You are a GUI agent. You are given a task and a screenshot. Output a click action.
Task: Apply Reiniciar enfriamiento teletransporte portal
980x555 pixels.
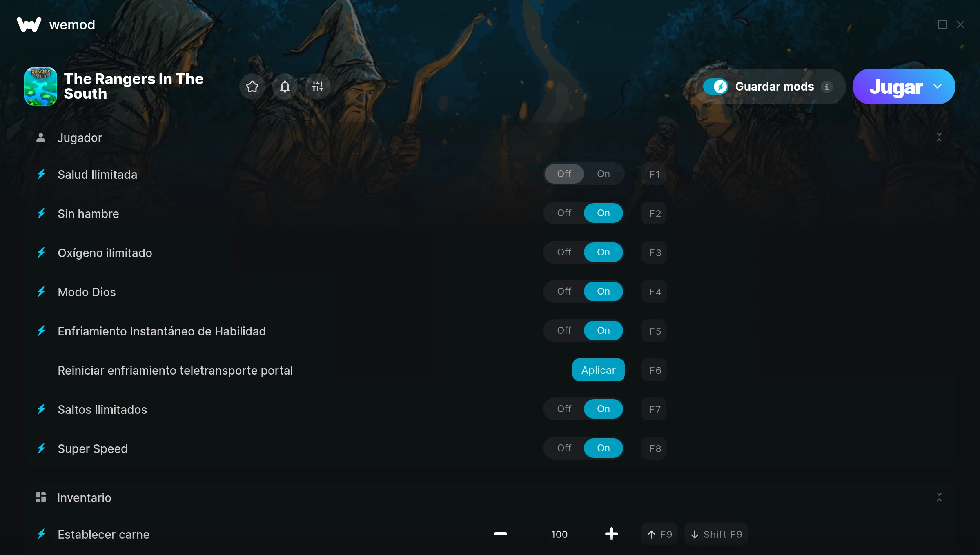pos(599,370)
